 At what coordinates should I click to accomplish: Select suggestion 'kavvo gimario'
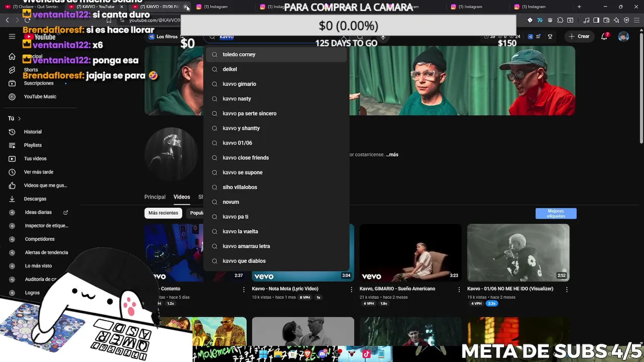tap(276, 84)
